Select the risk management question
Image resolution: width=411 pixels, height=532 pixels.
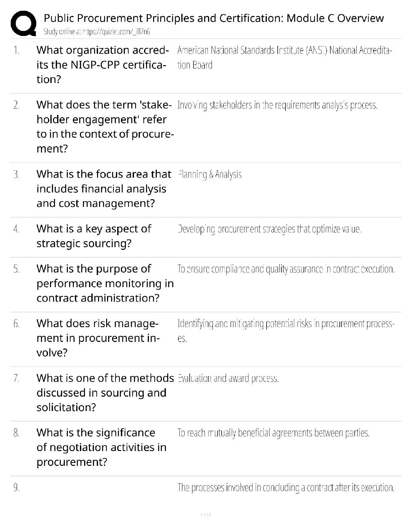point(98,338)
